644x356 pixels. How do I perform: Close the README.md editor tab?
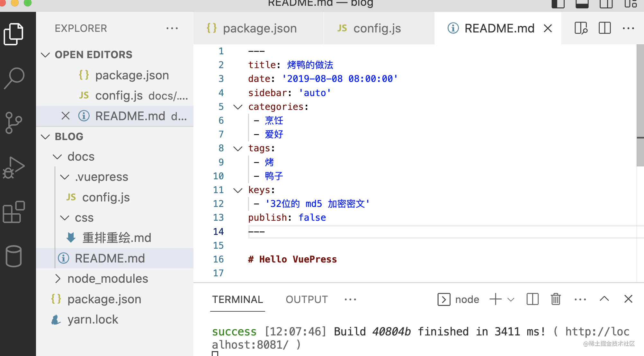click(x=548, y=28)
